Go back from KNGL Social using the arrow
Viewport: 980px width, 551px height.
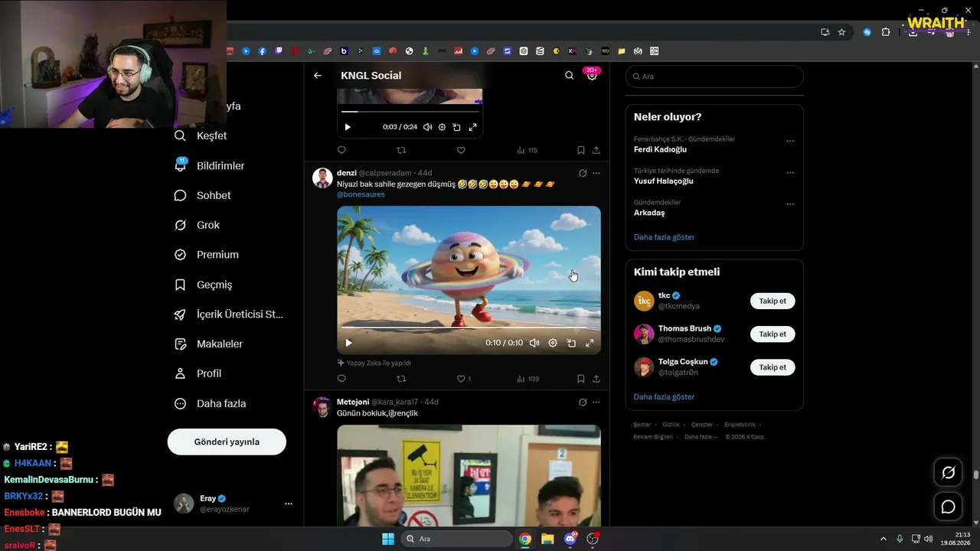point(318,76)
